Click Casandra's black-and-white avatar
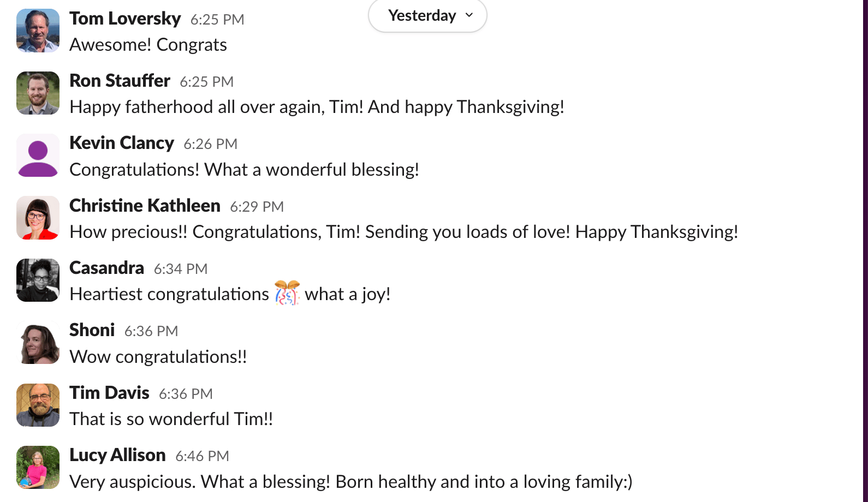The image size is (868, 502). click(x=38, y=280)
